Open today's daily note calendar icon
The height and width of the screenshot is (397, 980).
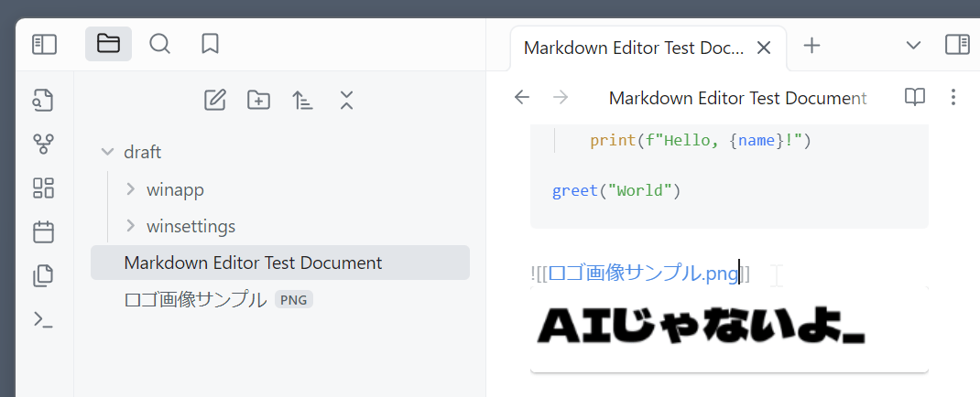point(44,231)
